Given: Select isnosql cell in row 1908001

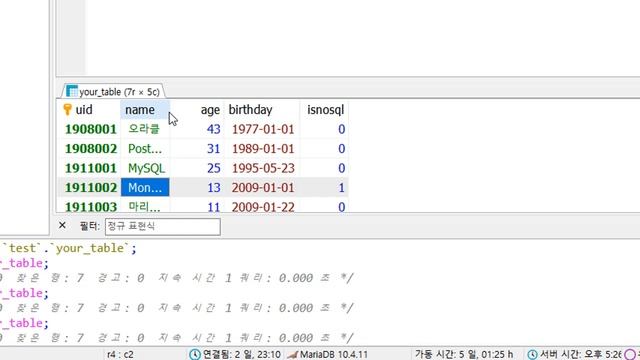Looking at the screenshot, I should click(x=324, y=129).
